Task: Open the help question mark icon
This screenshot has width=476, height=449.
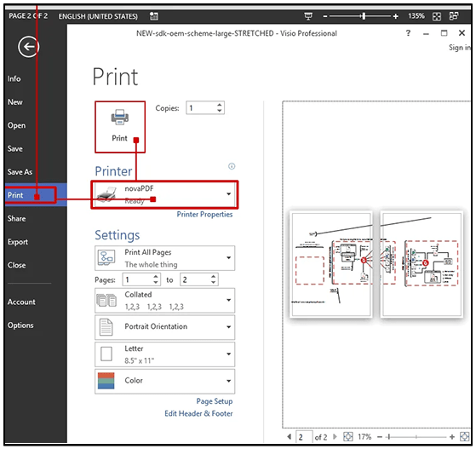Action: tap(408, 33)
